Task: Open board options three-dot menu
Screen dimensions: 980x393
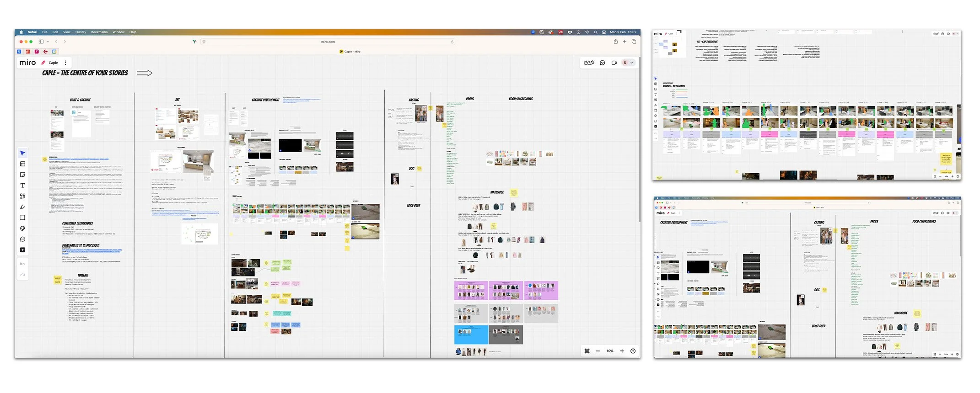Action: click(x=65, y=63)
